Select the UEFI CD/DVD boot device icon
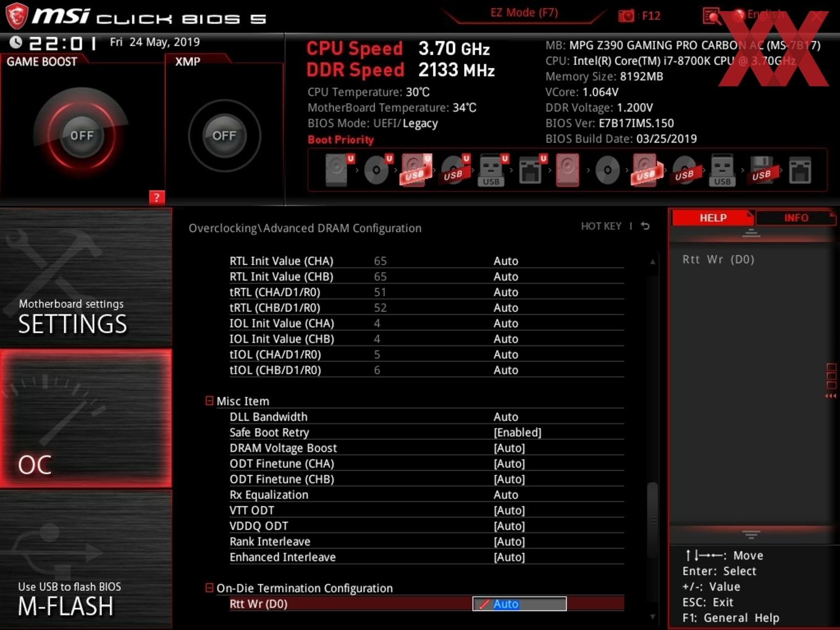 coord(377,170)
